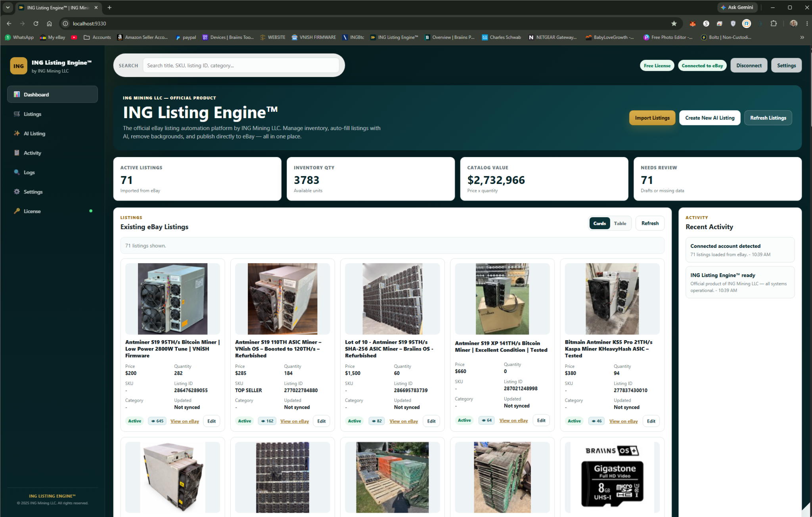Viewport: 812px width, 517px height.
Task: View Antminer S19 95TH/s VNiSH on eBay
Action: click(x=185, y=421)
